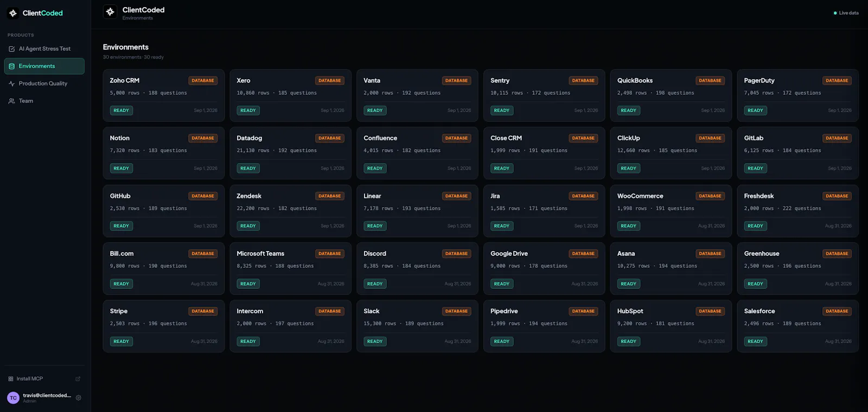Go to Production Quality
The image size is (868, 412).
pyautogui.click(x=44, y=83)
